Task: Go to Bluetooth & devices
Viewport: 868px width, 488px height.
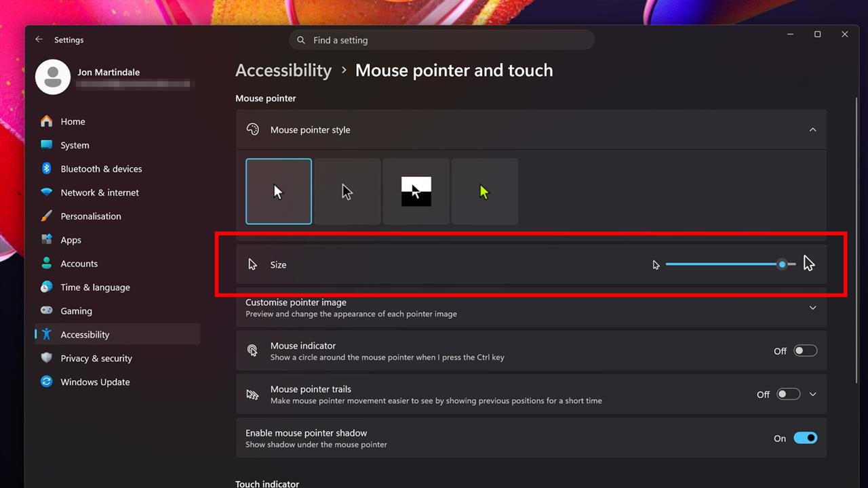Action: coord(117,169)
